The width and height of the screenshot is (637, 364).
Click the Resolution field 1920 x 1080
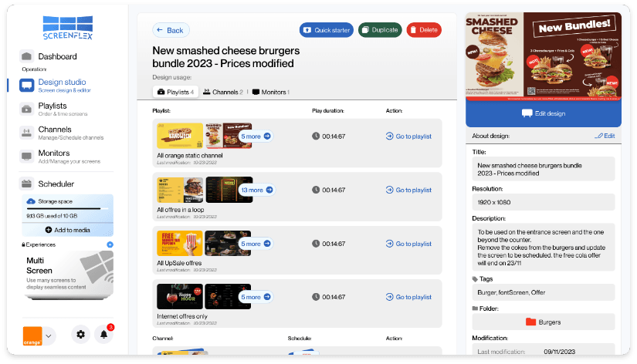544,202
